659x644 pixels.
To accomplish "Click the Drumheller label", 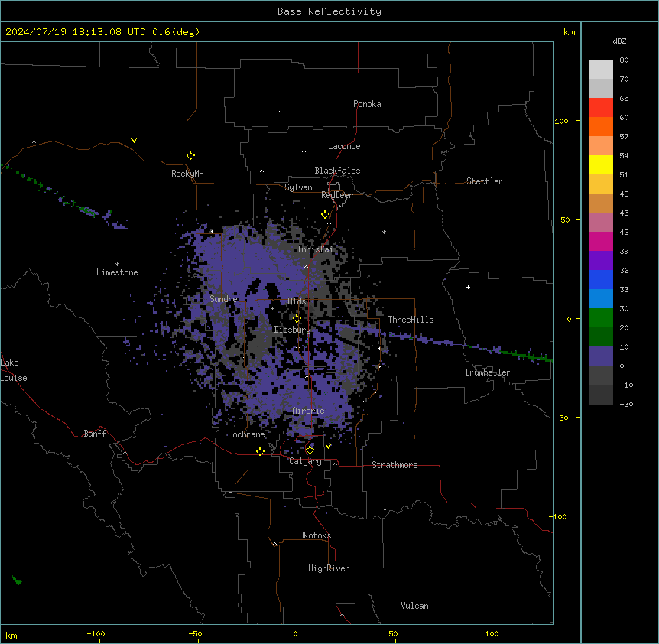I will click(x=488, y=372).
